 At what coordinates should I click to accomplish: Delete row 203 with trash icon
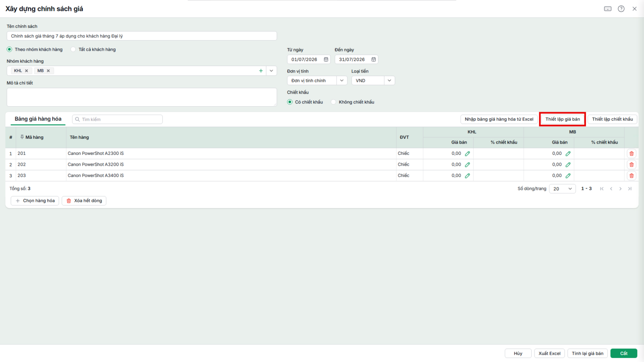coord(632,176)
